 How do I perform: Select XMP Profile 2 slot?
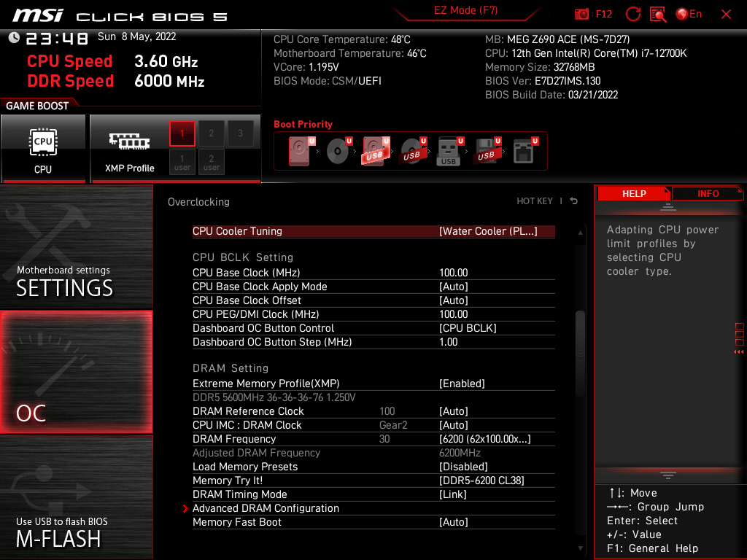pyautogui.click(x=211, y=133)
